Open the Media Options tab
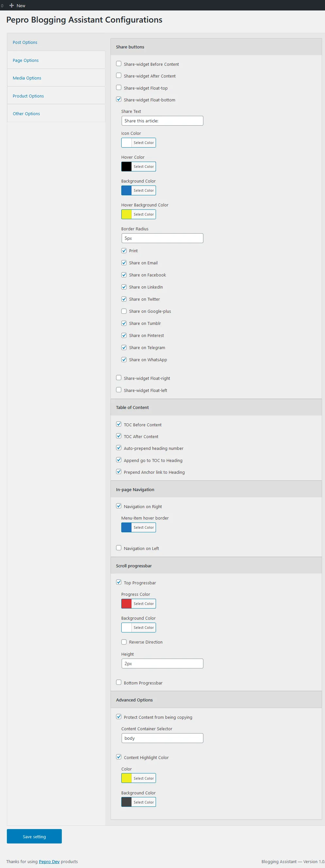The image size is (325, 868). 56,78
